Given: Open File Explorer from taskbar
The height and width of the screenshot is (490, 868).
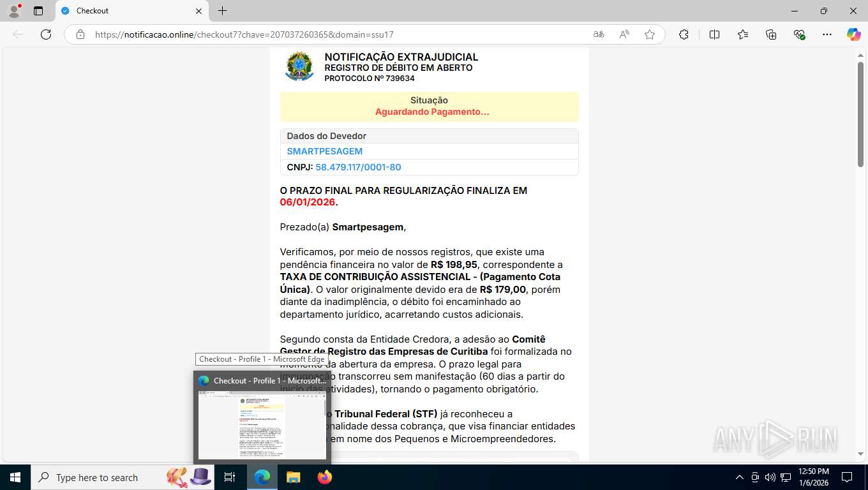Looking at the screenshot, I should 293,477.
